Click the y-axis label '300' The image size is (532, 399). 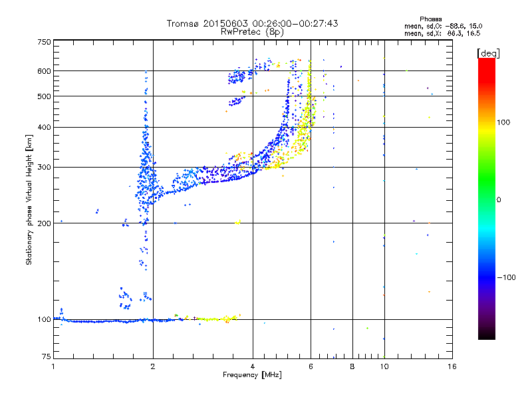[44, 167]
